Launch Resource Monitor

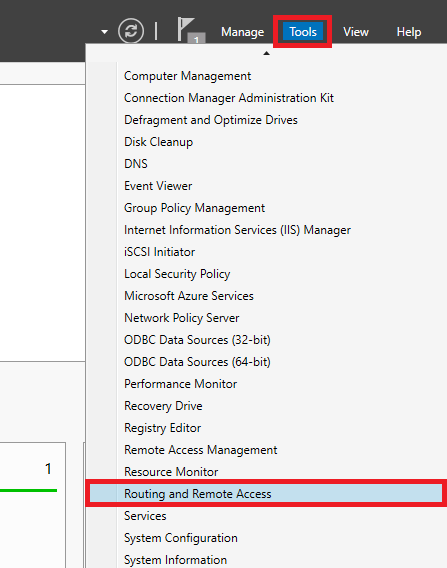[x=171, y=472]
